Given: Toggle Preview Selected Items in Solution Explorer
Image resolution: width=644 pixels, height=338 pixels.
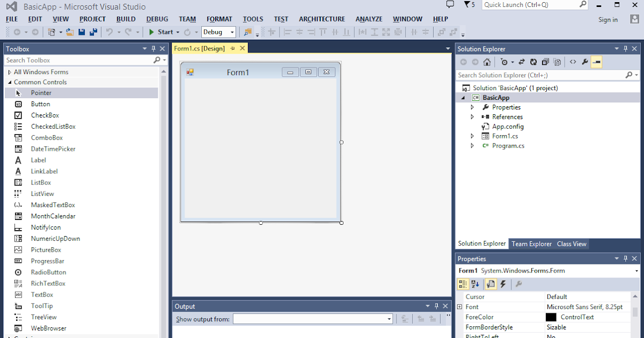Looking at the screenshot, I should (558, 62).
